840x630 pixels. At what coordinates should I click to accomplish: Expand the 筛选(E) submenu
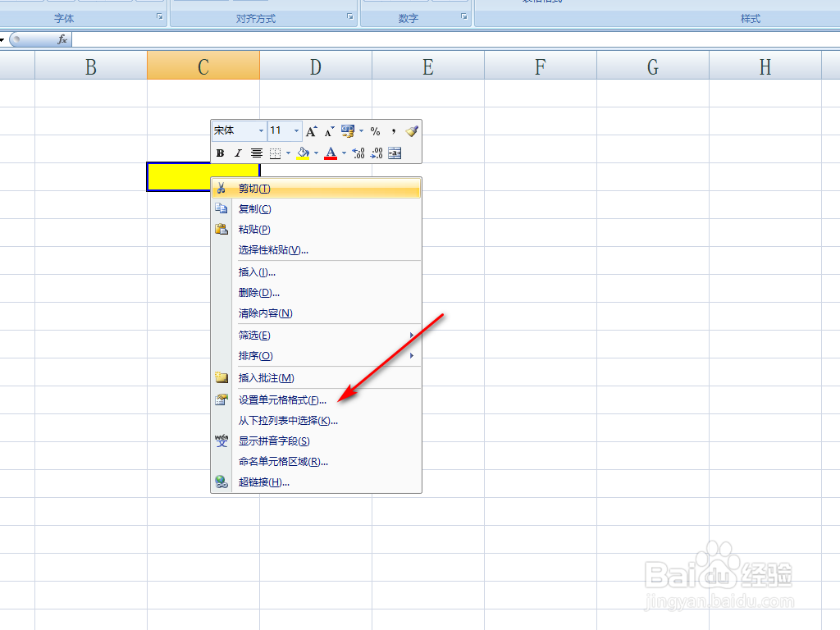point(316,336)
